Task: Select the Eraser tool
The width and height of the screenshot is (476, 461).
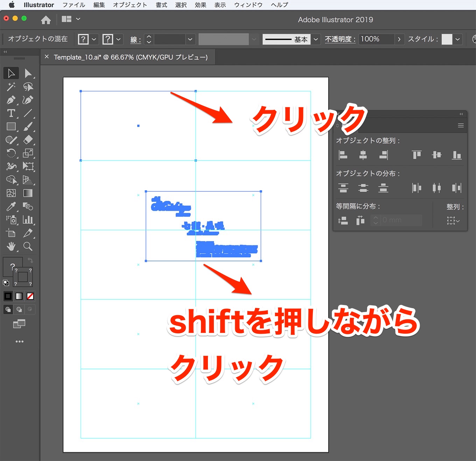Action: [28, 140]
